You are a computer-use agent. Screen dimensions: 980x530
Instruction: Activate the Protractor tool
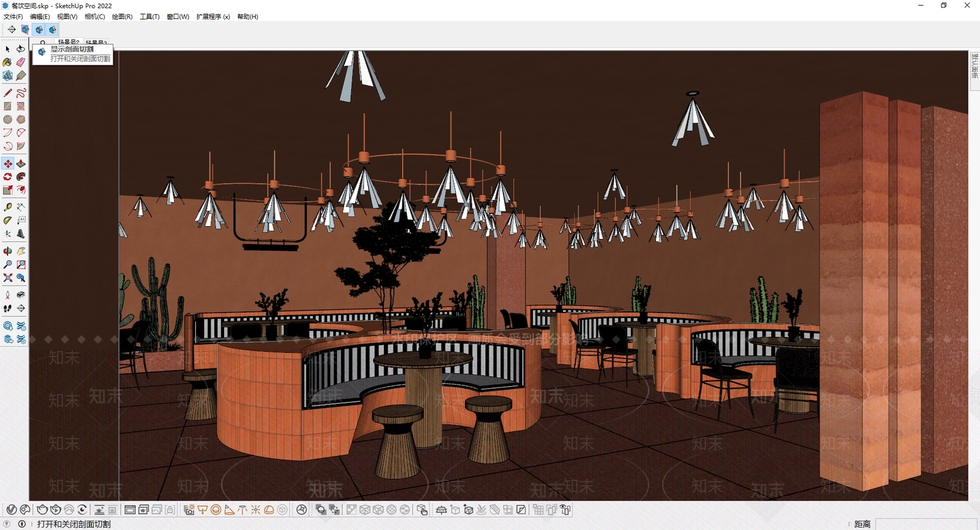coord(7,221)
